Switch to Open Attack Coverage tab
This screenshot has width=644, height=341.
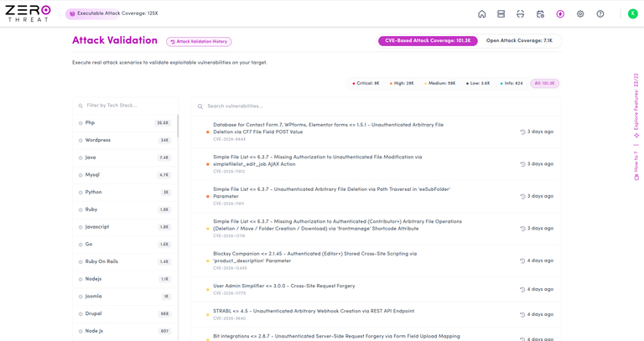(519, 40)
